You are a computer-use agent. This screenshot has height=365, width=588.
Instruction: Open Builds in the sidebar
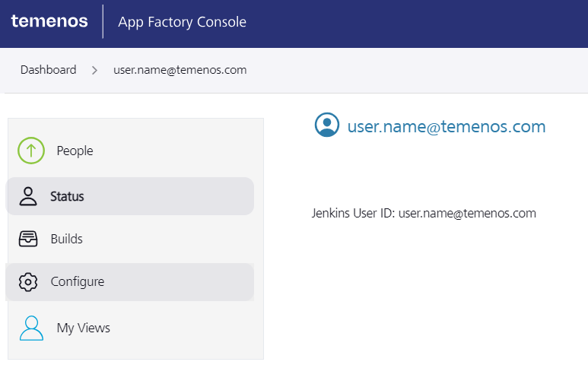130,239
